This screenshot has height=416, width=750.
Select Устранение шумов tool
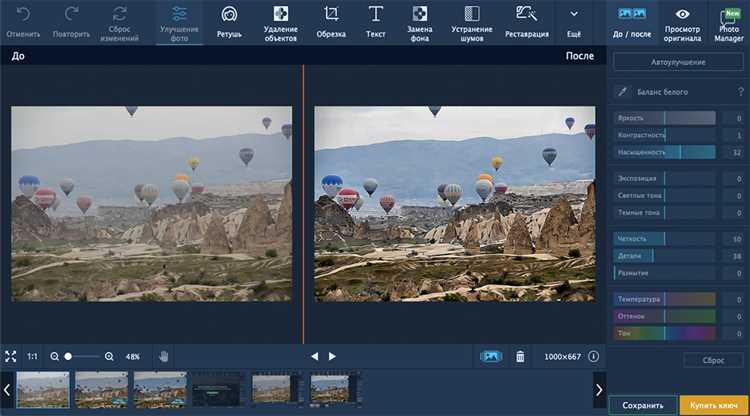point(472,23)
